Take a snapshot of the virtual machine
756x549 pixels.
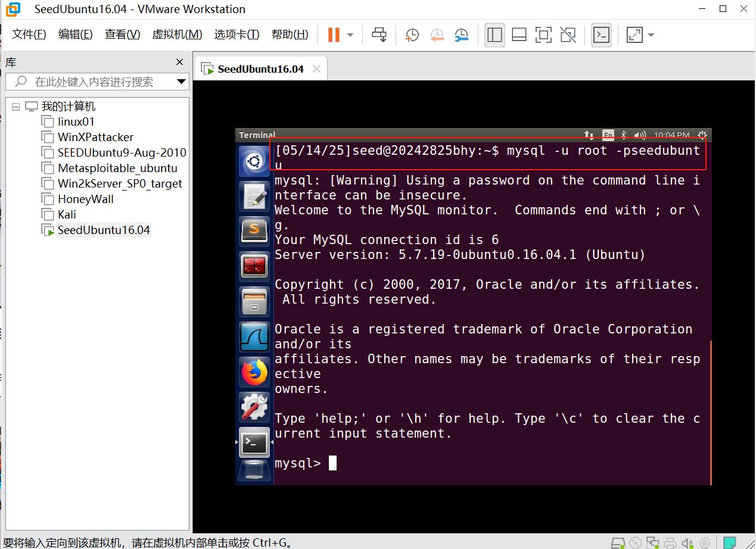412,35
